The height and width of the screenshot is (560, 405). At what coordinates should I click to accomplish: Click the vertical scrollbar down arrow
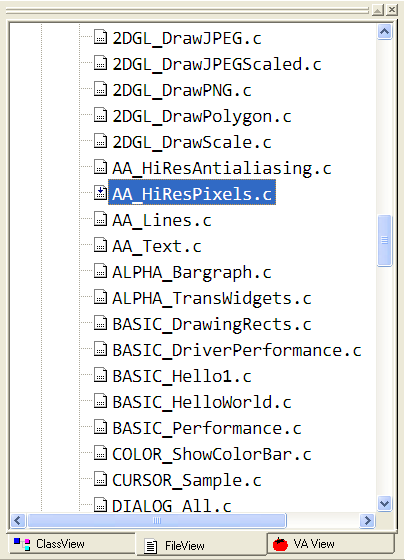[385, 504]
